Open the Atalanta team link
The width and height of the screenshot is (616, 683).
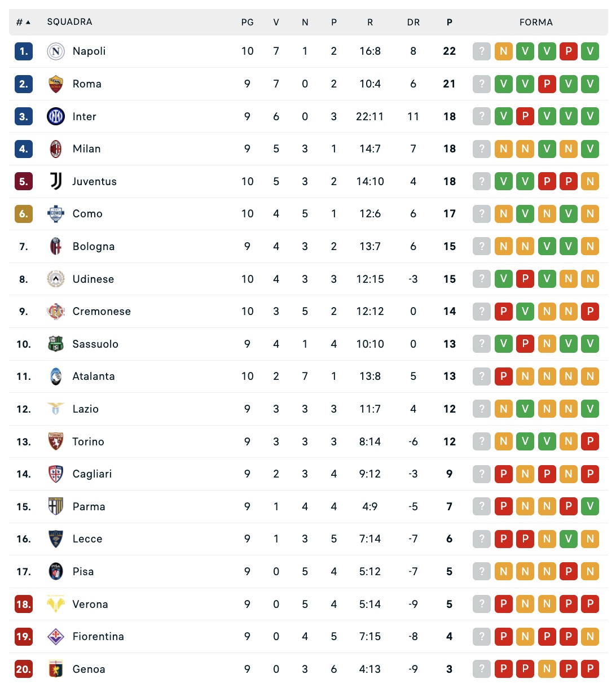[x=94, y=376]
